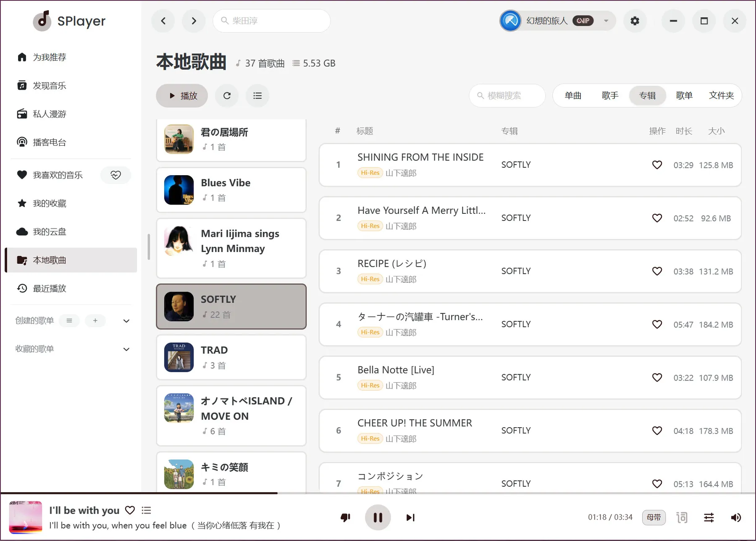Seek within the playback progress bar

click(378, 493)
